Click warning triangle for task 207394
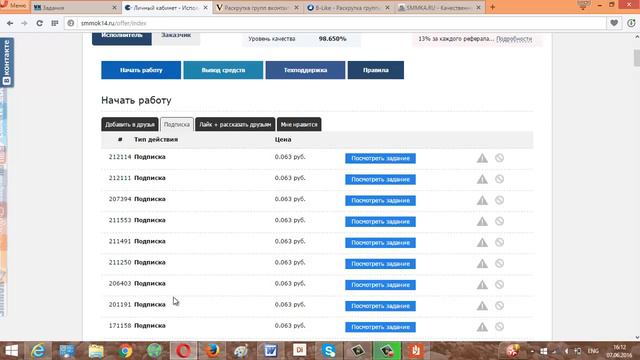 point(482,200)
